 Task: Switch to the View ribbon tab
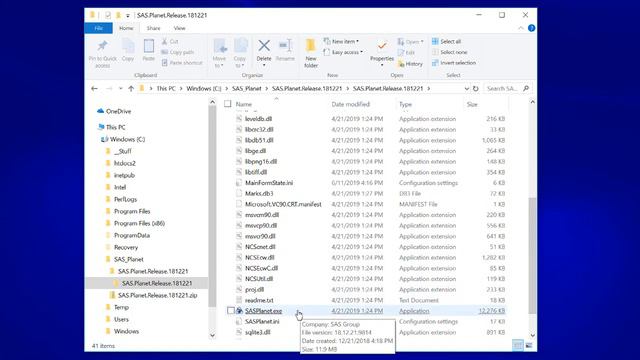180,28
